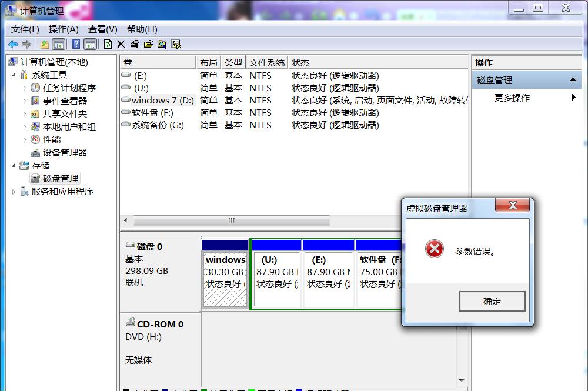Collapse the 系统工具 tree node
Viewport: 588px width, 391px height.
coord(14,75)
